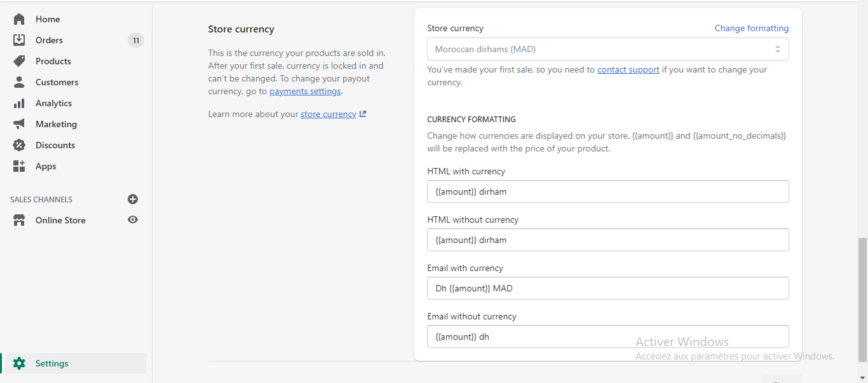
Task: Click the Change formatting link
Action: click(x=751, y=28)
